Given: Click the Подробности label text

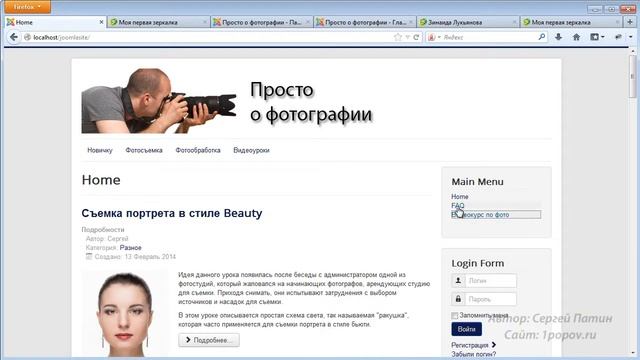Looking at the screenshot, I should (x=103, y=230).
